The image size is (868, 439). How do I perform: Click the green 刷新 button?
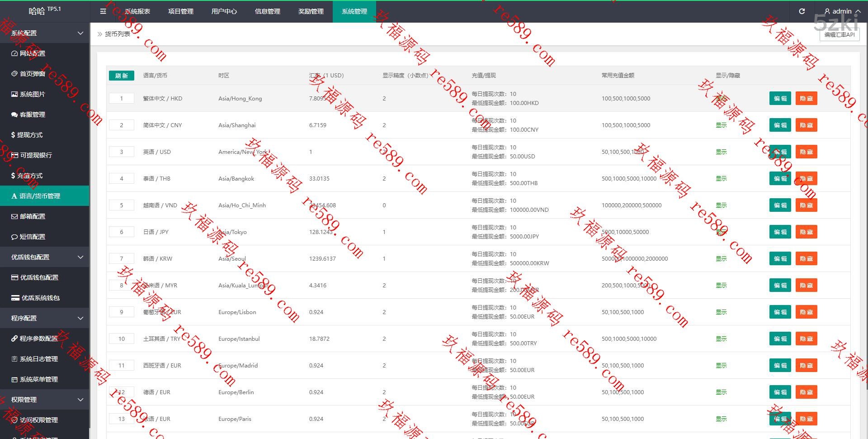pos(121,76)
